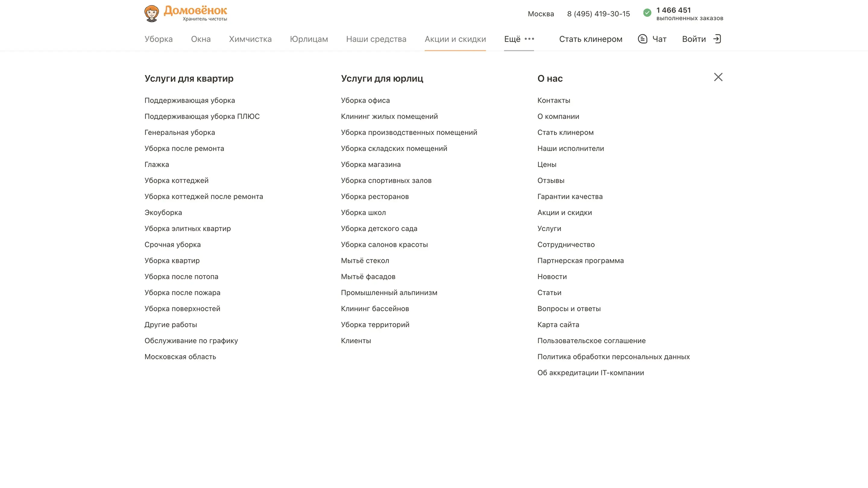View the Отзывы page
This screenshot has height=488, width=868.
551,180
